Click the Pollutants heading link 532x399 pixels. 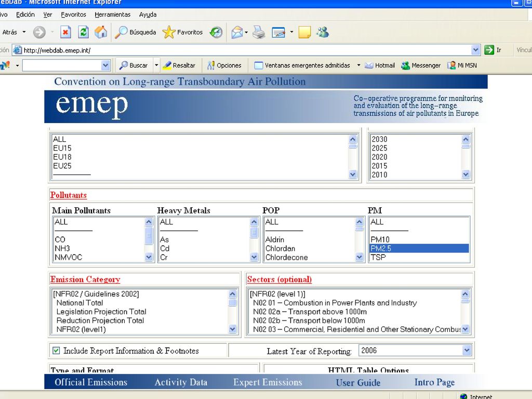(69, 195)
